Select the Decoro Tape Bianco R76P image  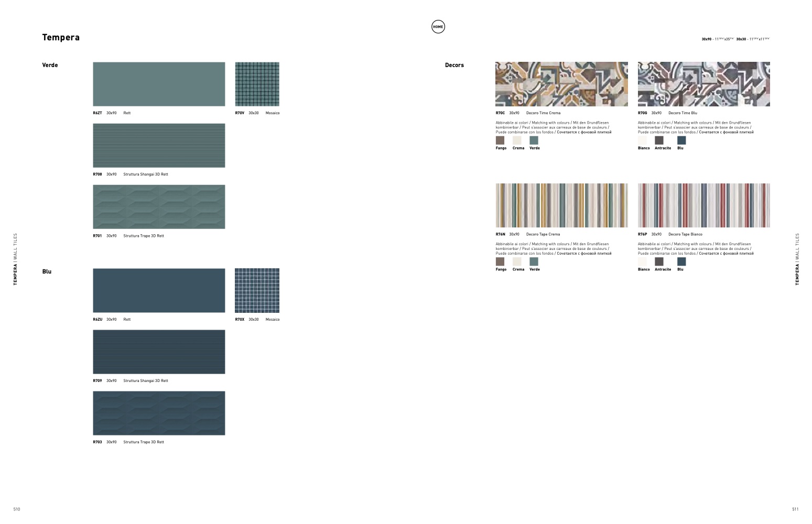[x=703, y=205]
